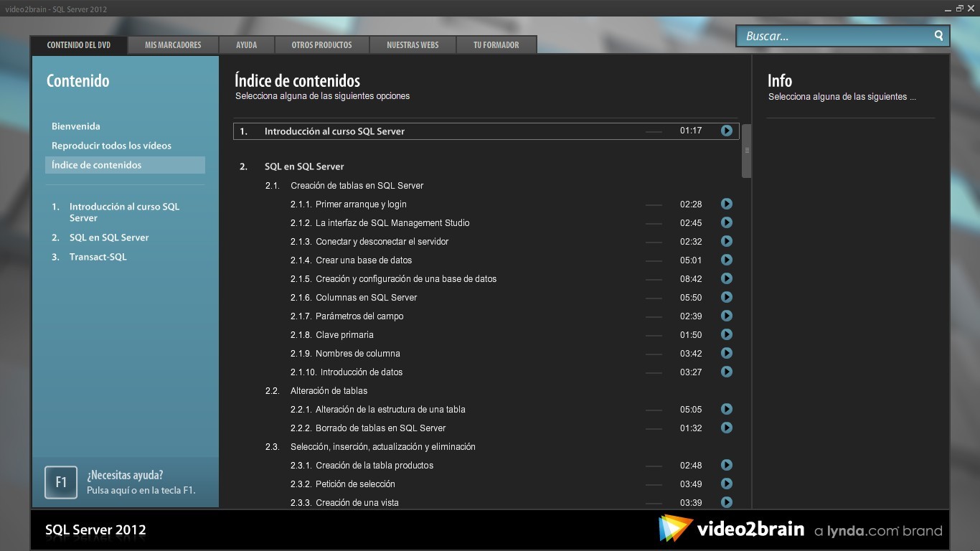Click lesson title Conectar y desconectar el servidor

[382, 241]
